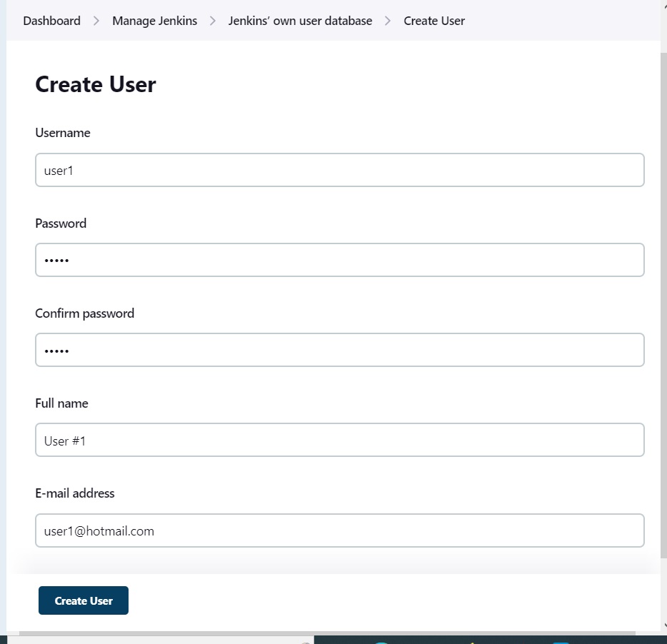
Task: Click the horizontal scrollbar at the page bottom
Action: coord(328,633)
